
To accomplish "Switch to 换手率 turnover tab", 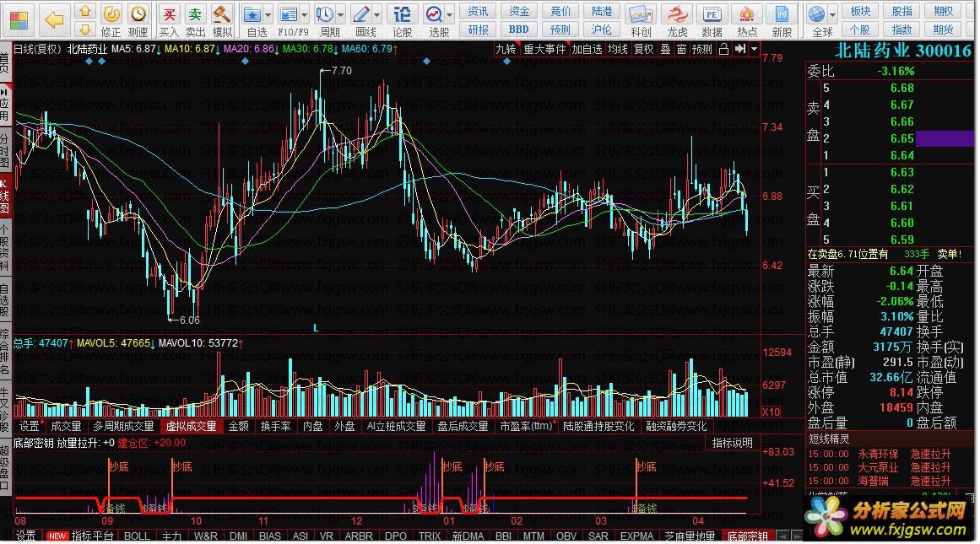I will coord(276,426).
